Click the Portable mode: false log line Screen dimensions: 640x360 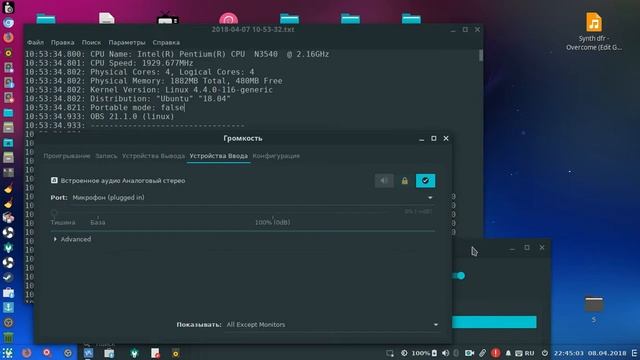[x=105, y=108]
